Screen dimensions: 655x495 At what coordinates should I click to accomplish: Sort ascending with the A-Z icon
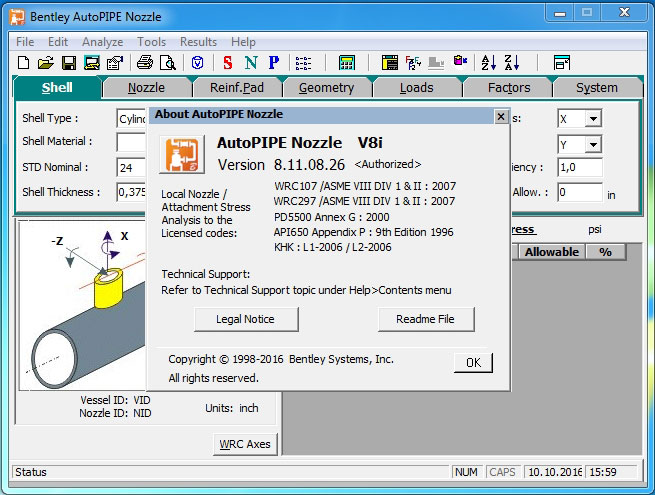(x=488, y=63)
